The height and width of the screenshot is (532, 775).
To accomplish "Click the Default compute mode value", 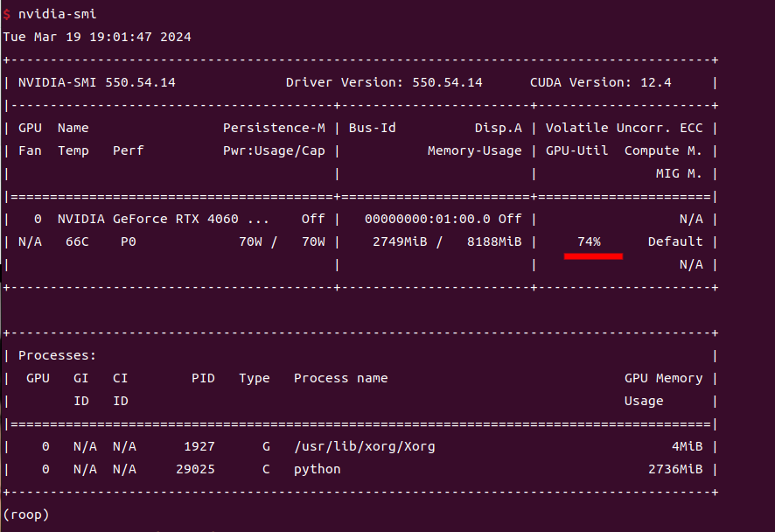I will point(675,241).
